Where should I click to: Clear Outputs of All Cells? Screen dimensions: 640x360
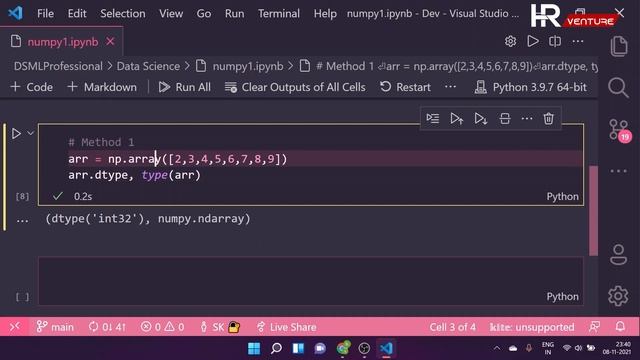295,87
